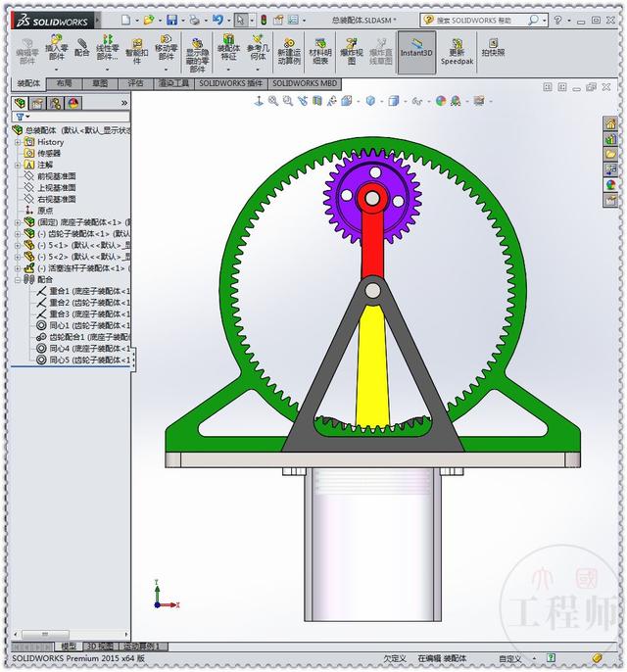This screenshot has width=627, height=672.
Task: Click 显示隐藏的零部件 show hidden components
Action: (x=197, y=55)
